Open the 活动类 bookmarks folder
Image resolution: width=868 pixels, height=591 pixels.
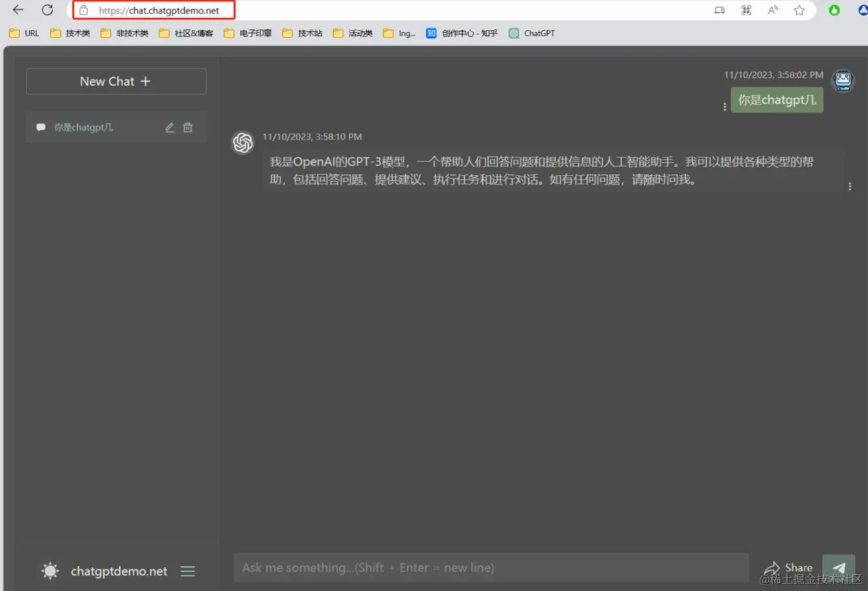[x=353, y=33]
